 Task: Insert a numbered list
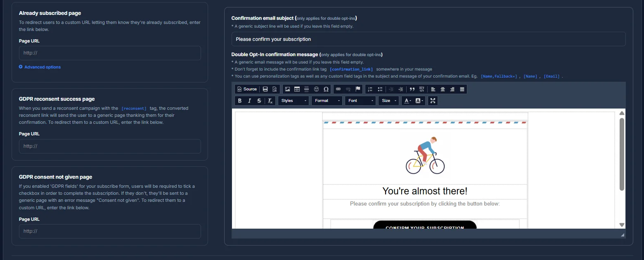[x=370, y=89]
